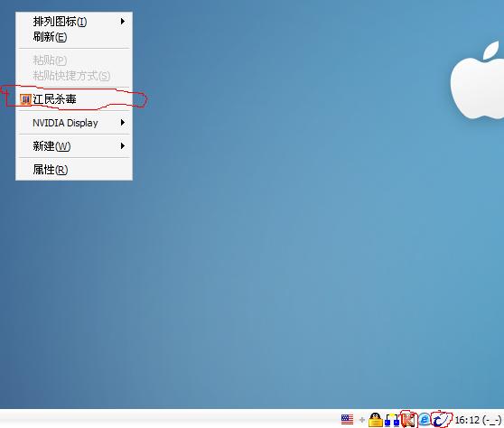Screen dimensions: 504x428
Task: Expand the 新建 submenu arrow
Action: pos(123,146)
